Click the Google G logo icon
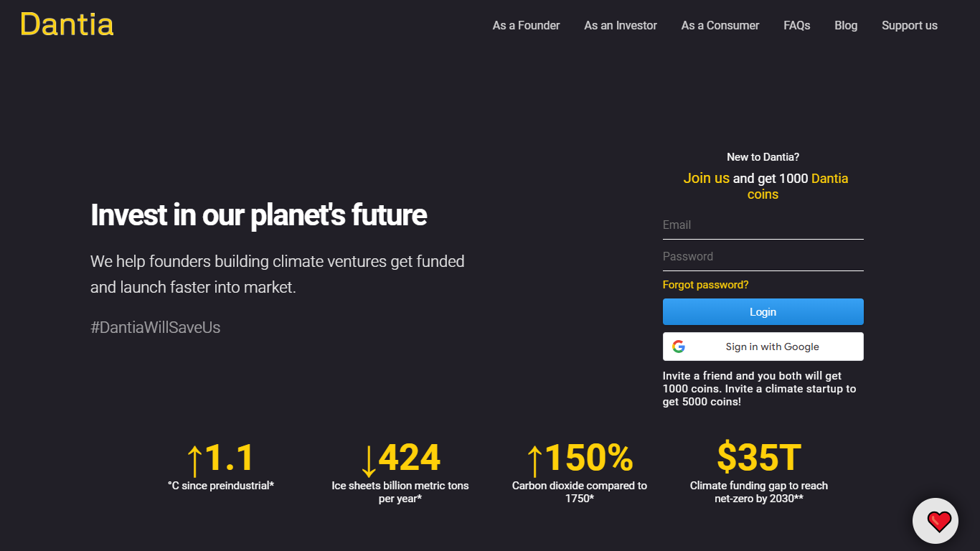The height and width of the screenshot is (551, 980). click(679, 347)
